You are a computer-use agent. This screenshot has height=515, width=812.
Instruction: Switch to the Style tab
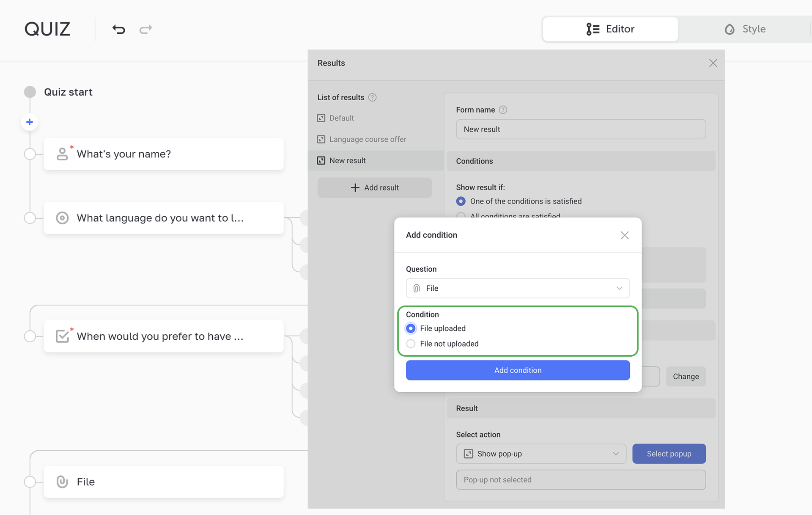(745, 29)
